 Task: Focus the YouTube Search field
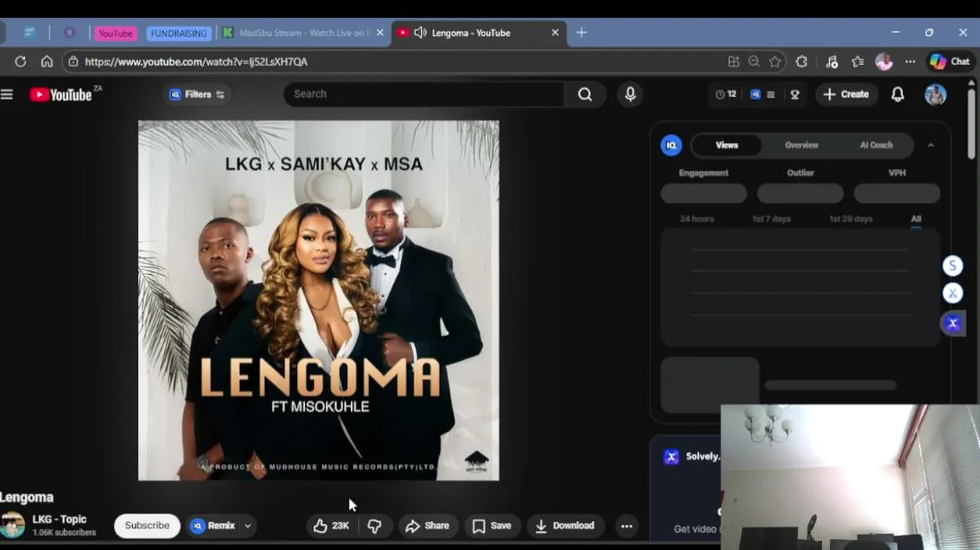pos(424,94)
